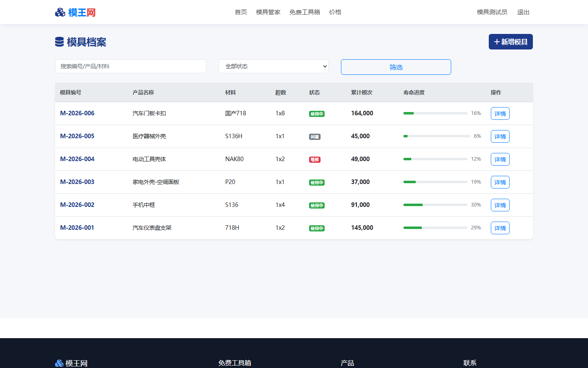
Task: Click 退出 to log out
Action: (523, 12)
